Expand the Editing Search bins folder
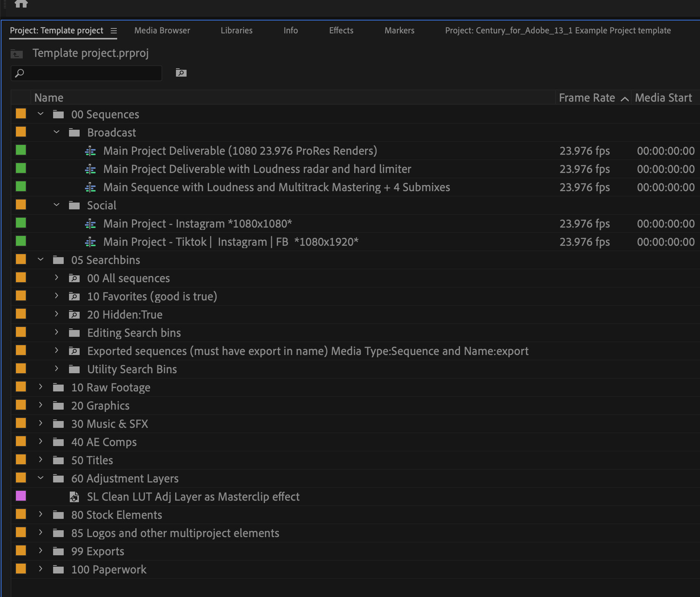 [x=57, y=332]
